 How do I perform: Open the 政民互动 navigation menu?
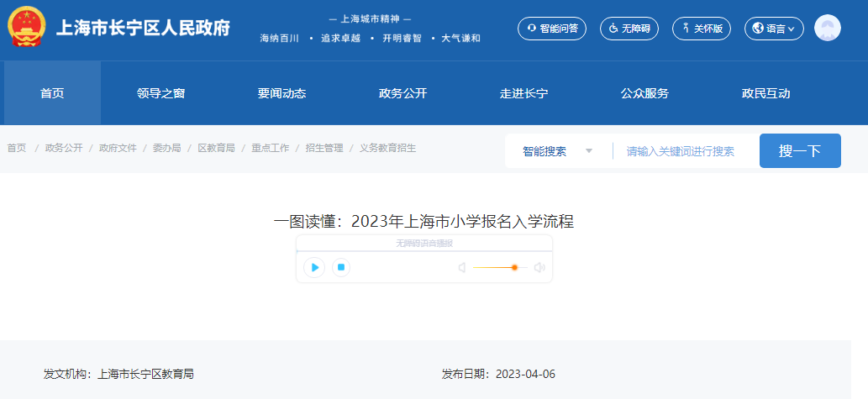[766, 93]
